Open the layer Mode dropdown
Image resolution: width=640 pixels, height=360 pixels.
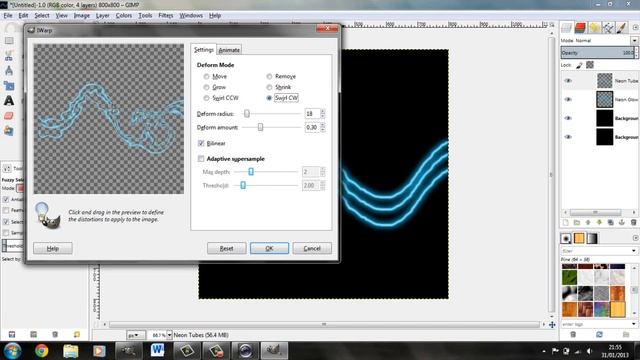(634, 40)
